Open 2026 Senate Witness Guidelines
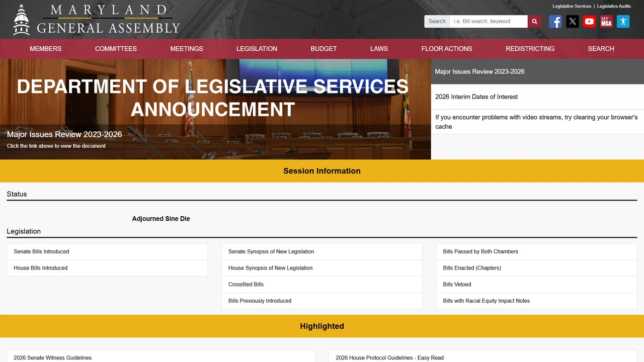Image resolution: width=644 pixels, height=362 pixels. coord(161,356)
